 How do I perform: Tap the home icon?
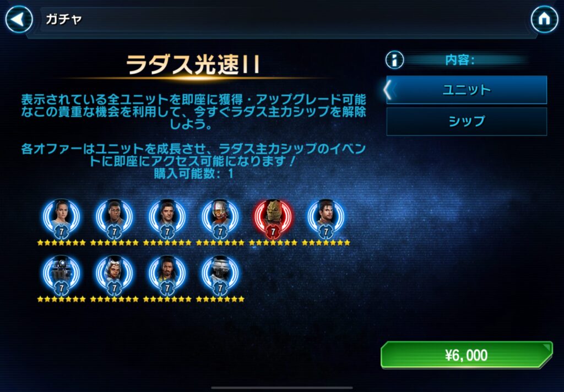[x=544, y=19]
